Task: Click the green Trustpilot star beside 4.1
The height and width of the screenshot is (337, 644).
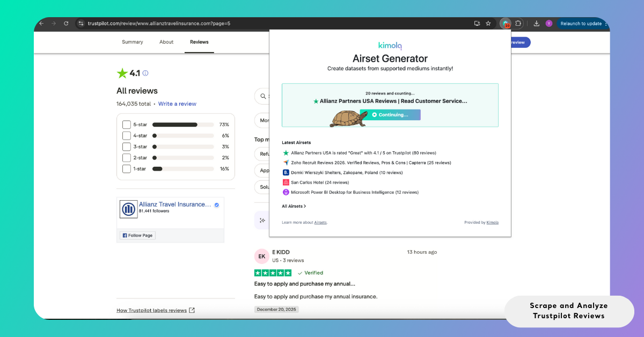Action: pyautogui.click(x=122, y=73)
